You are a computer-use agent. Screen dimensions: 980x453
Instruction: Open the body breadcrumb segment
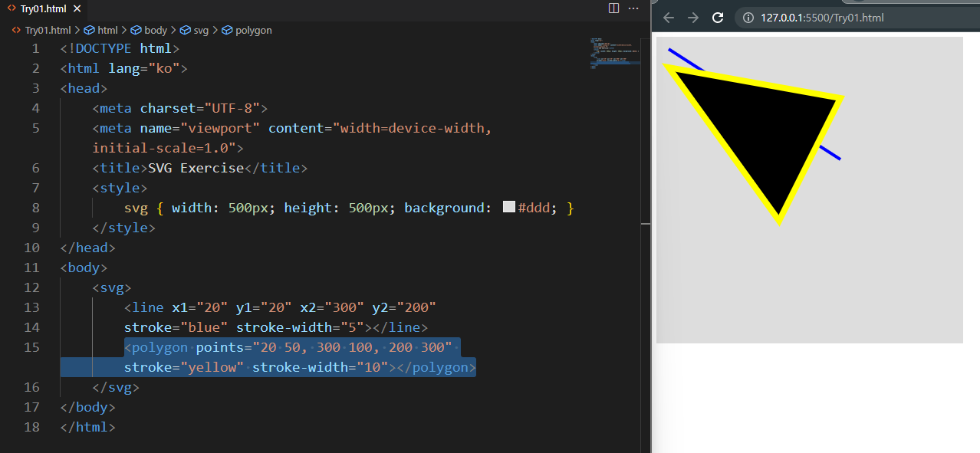pos(150,31)
